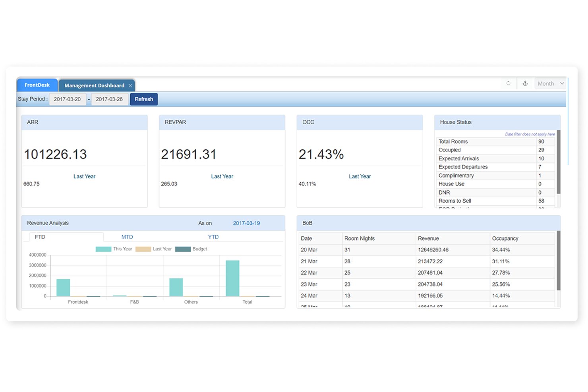Select the Management Dashboard tab
The height and width of the screenshot is (392, 588).
94,85
